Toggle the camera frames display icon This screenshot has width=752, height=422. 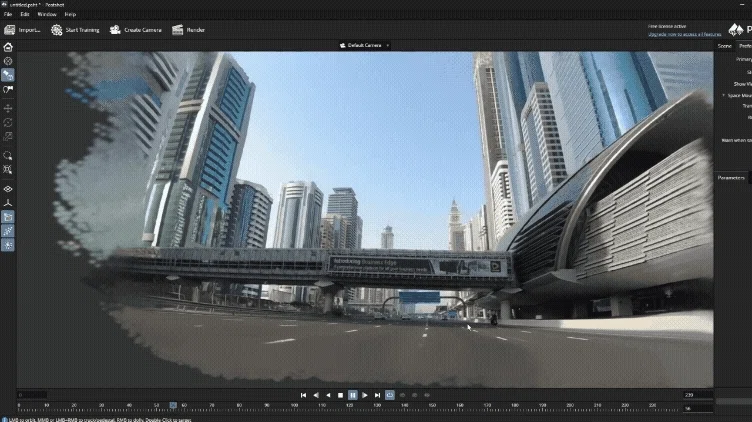coord(8,217)
